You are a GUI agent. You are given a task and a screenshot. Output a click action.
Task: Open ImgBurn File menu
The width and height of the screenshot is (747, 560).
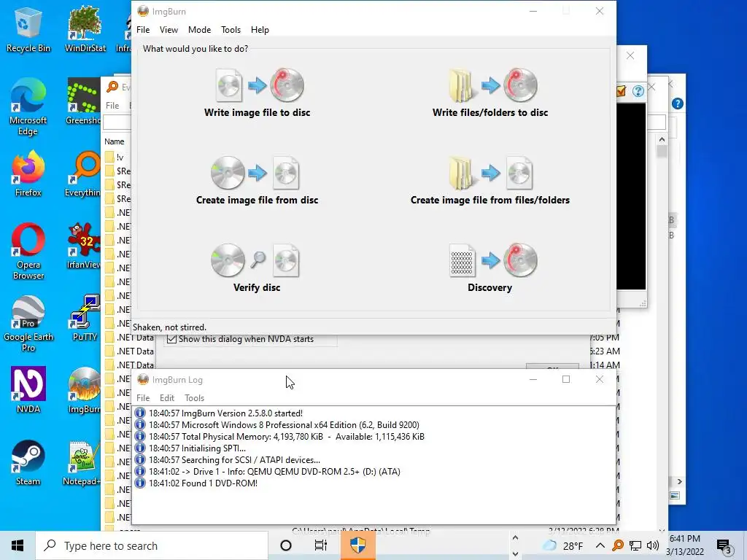click(143, 29)
